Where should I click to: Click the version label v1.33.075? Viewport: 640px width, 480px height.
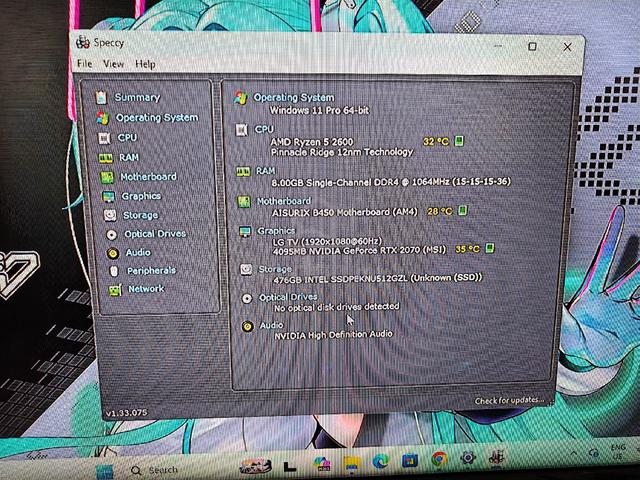click(x=126, y=413)
